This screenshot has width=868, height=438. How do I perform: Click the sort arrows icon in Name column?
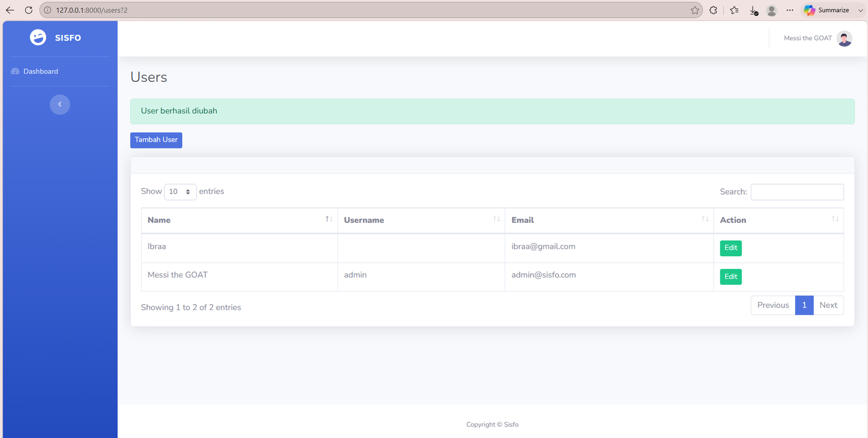click(x=329, y=219)
